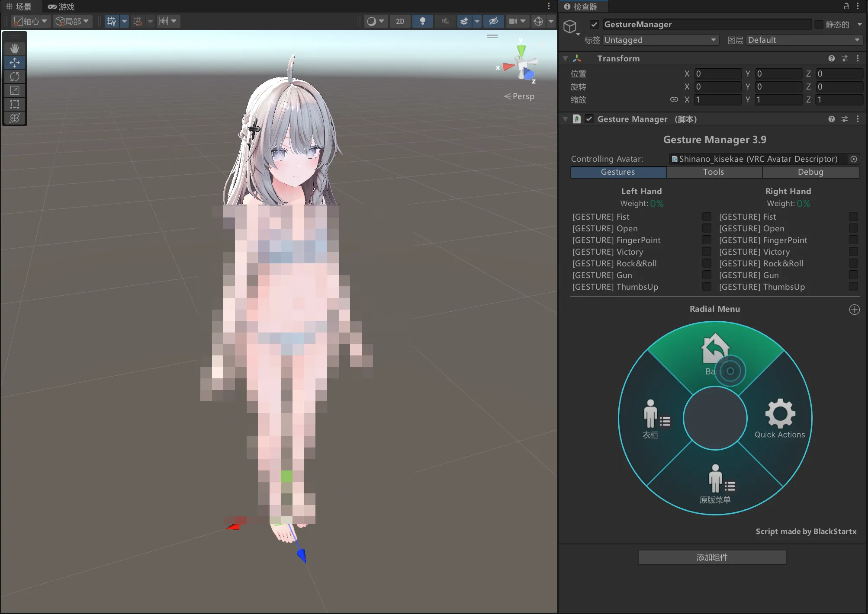Open Transform component help icon
Viewport: 868px width, 614px height.
point(832,58)
